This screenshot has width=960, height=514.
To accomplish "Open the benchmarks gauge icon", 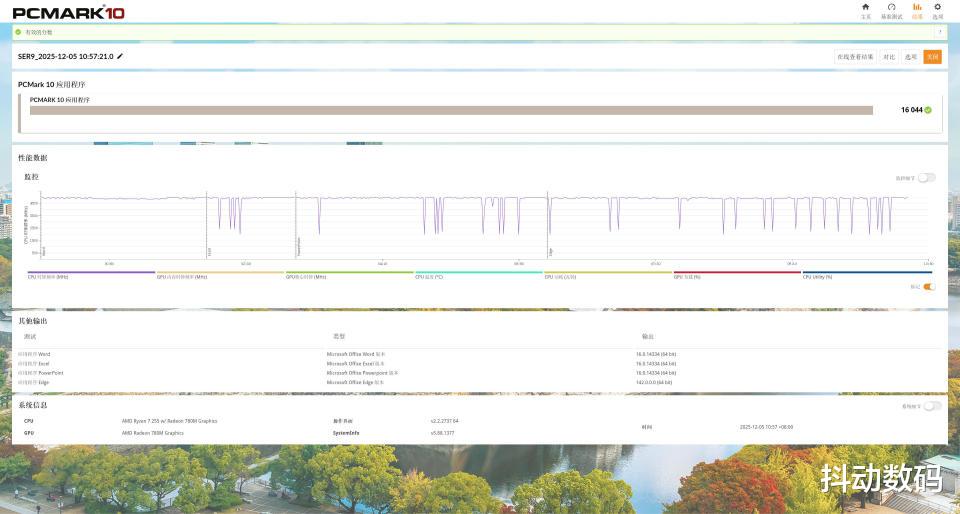I will [891, 7].
